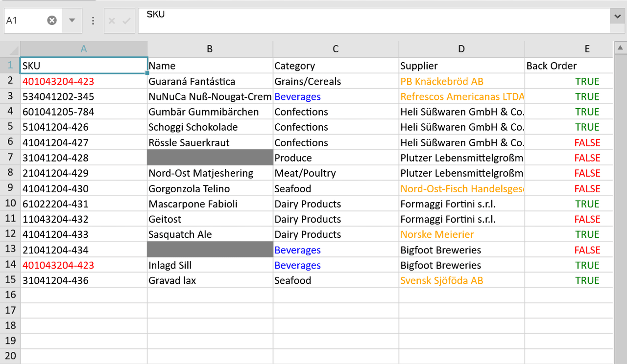Image resolution: width=627 pixels, height=364 pixels.
Task: Click the three-dot formula bar handle
Action: (x=93, y=21)
